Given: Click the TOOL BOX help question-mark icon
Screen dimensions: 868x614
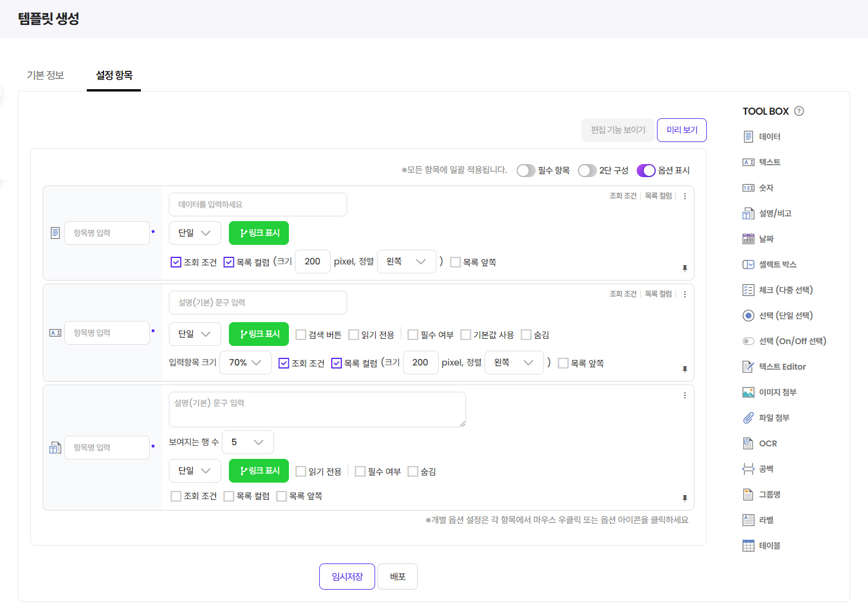Looking at the screenshot, I should pyautogui.click(x=799, y=111).
